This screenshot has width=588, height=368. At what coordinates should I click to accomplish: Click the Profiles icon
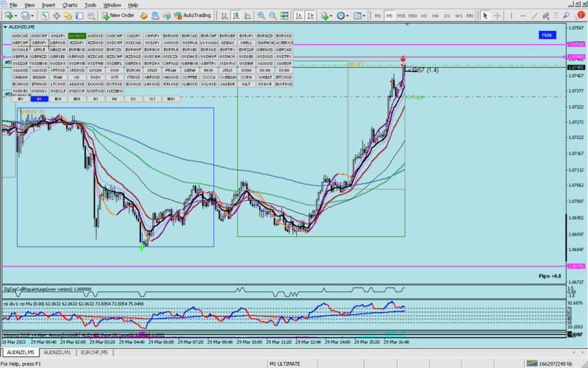25,15
